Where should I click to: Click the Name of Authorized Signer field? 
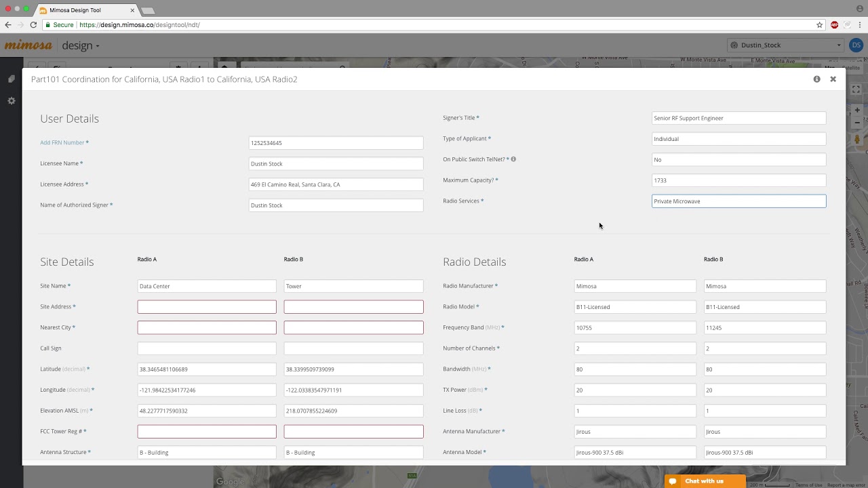tap(336, 205)
